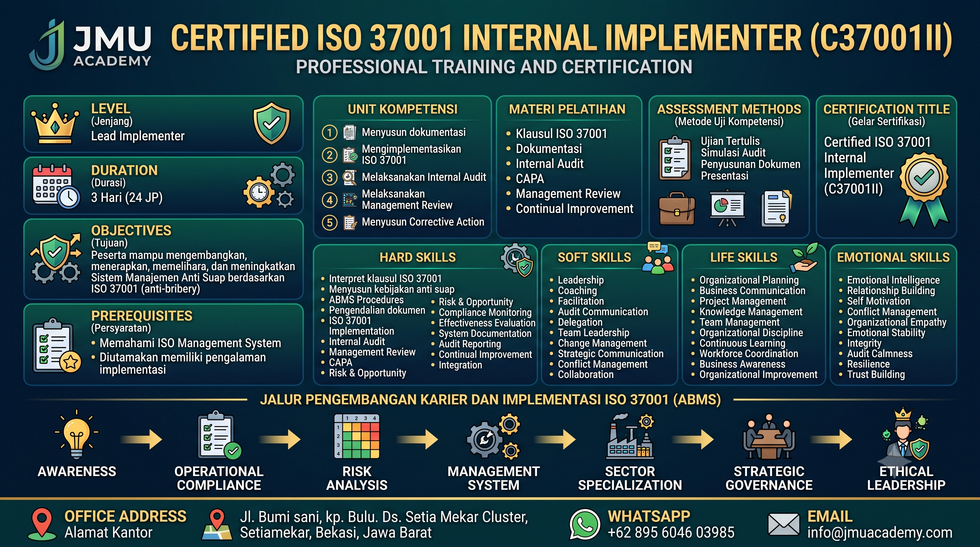Click the Awareness stage label

(77, 472)
